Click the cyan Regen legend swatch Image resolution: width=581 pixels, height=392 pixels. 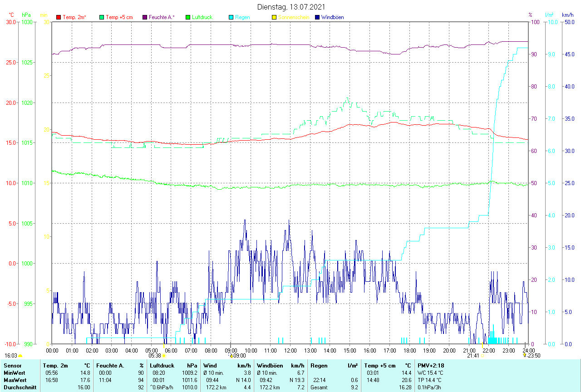tap(231, 17)
